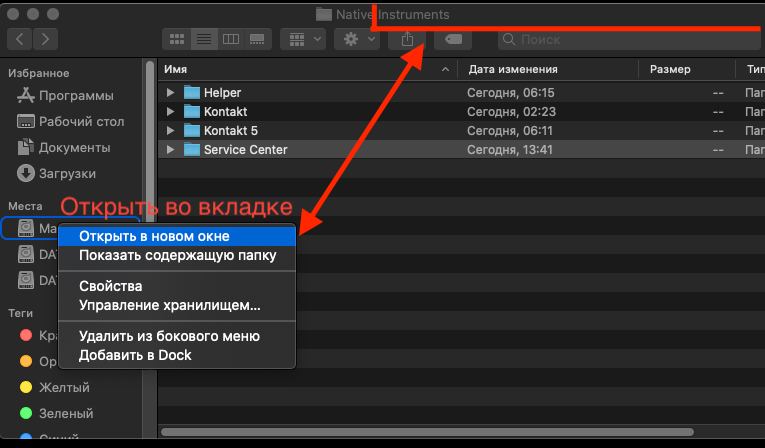
Task: Choose Добавить в Dock
Action: 177,355
